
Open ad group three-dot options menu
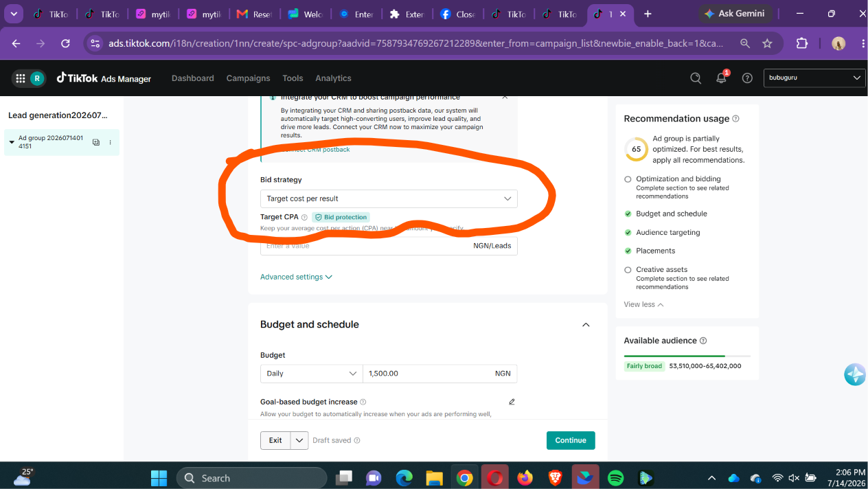(x=111, y=142)
